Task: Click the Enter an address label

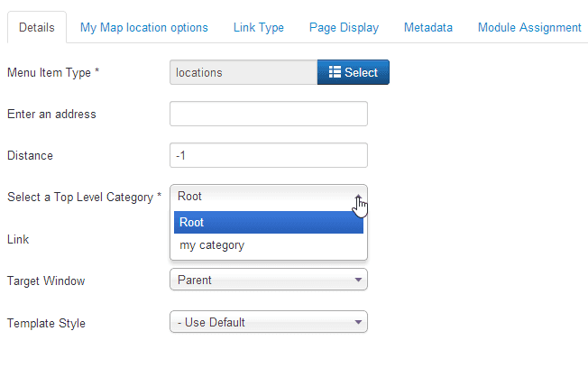Action: 51,114
